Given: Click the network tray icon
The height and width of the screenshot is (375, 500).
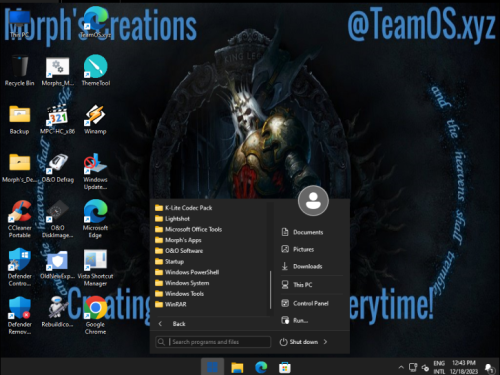Looking at the screenshot, I should (413, 367).
